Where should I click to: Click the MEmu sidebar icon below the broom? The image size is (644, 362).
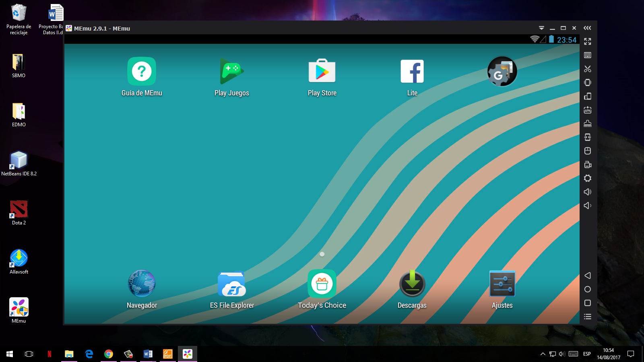[x=588, y=137]
